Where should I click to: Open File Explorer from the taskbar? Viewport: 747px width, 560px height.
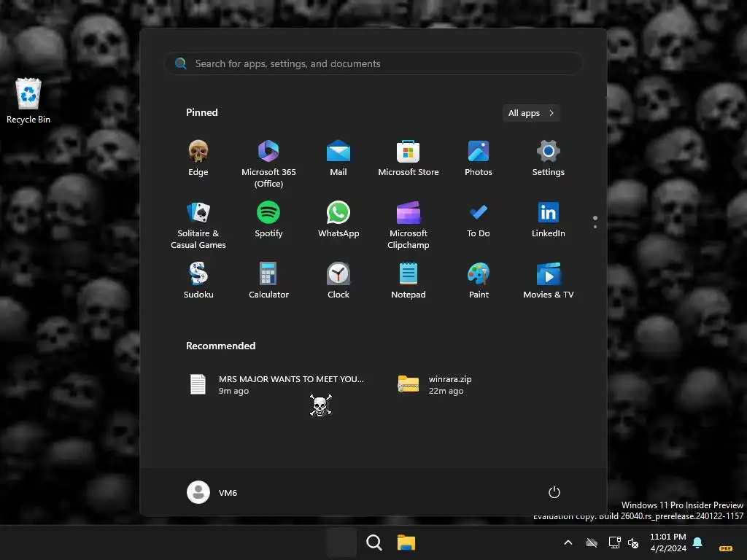pyautogui.click(x=406, y=542)
